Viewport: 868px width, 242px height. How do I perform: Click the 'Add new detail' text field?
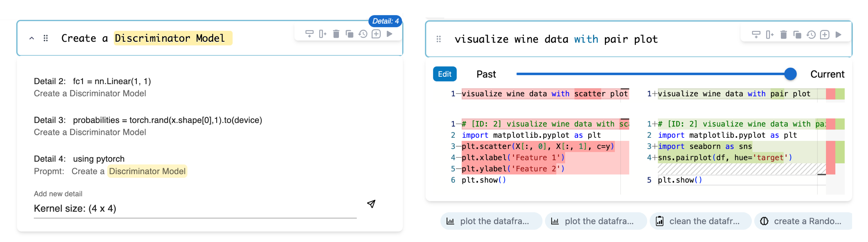pos(195,209)
